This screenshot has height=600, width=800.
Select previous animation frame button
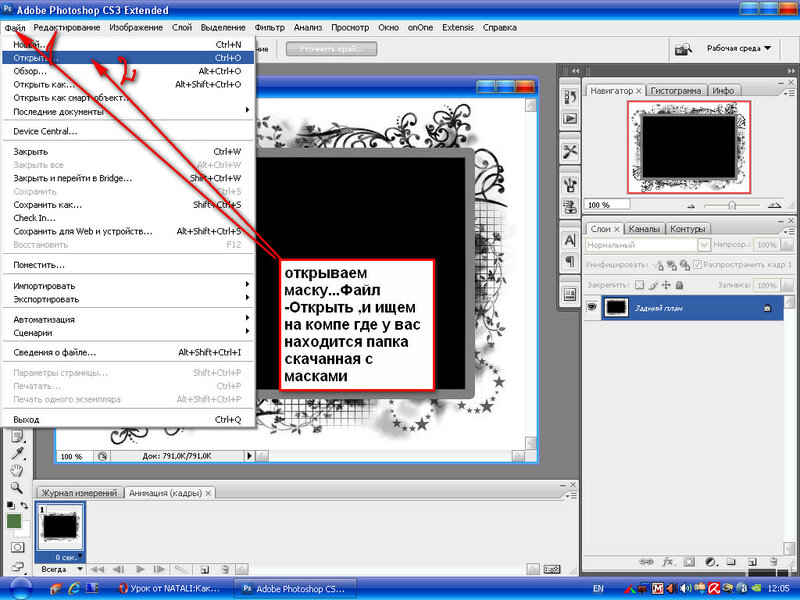coord(118,569)
